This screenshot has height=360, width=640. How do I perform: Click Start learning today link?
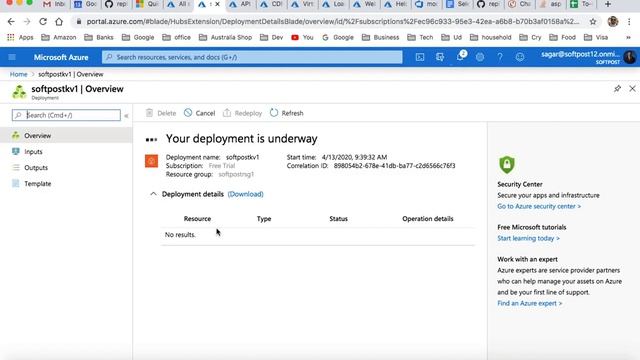528,238
